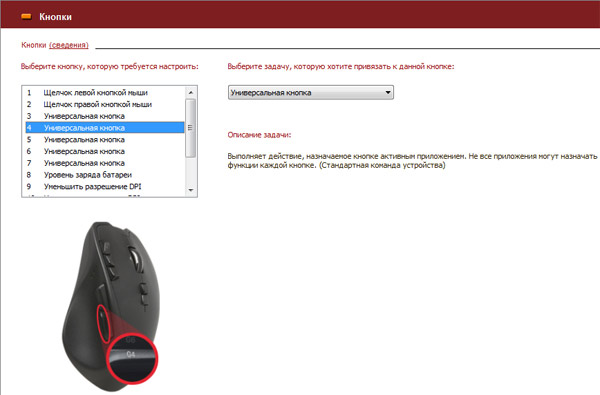This screenshot has width=600, height=395.
Task: Select button 5 Универсальная кнопка
Action: click(x=104, y=140)
